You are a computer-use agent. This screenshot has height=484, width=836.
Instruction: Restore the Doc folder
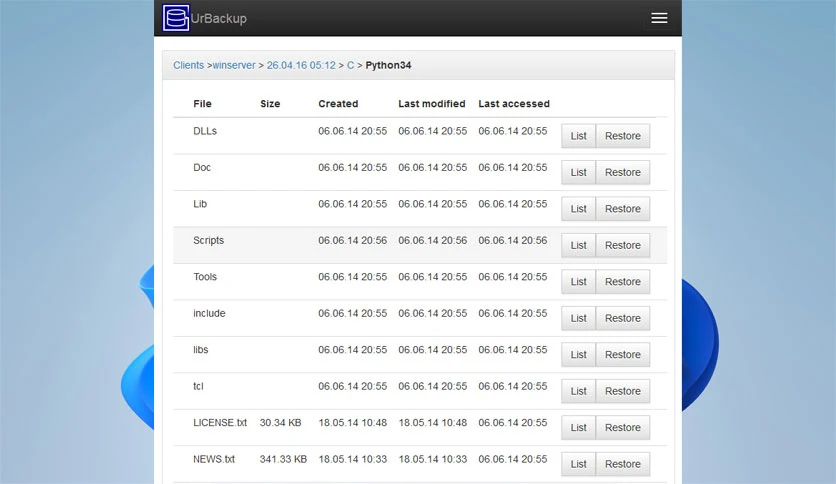click(623, 172)
